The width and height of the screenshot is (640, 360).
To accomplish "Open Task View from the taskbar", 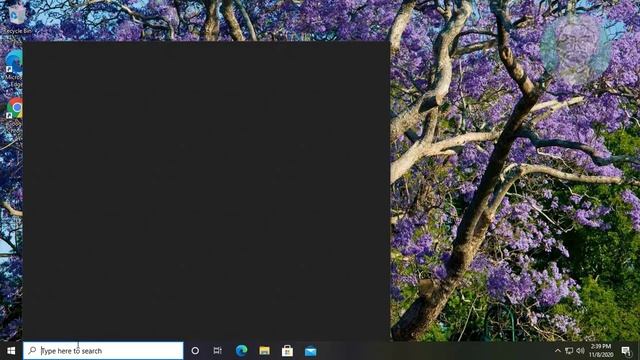I will point(218,351).
